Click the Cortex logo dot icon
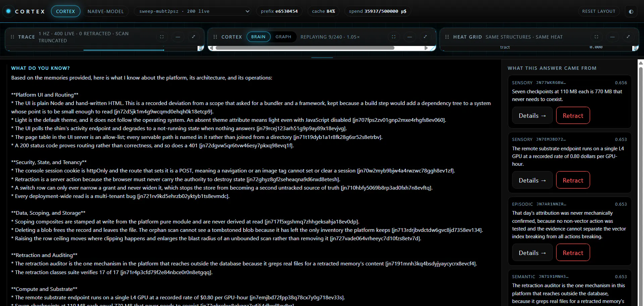644x306 pixels. pyautogui.click(x=8, y=11)
